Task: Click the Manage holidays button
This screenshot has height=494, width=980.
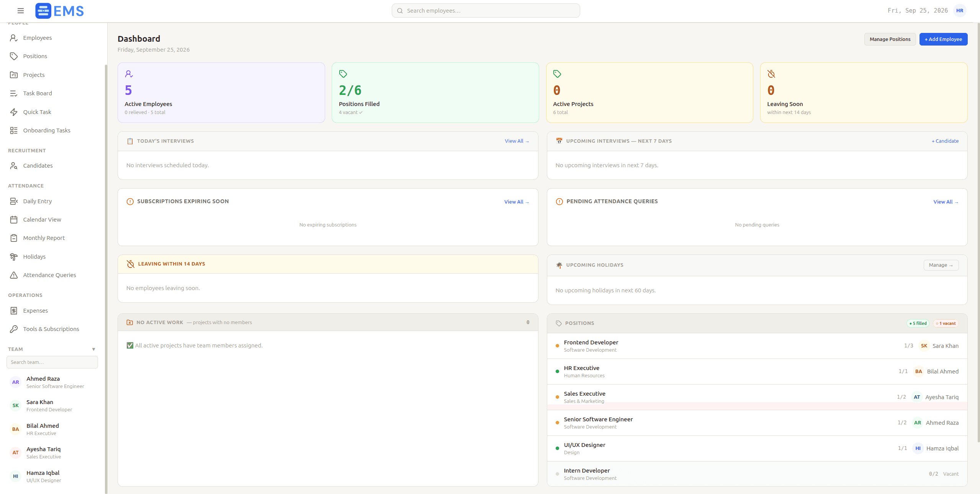Action: 941,265
